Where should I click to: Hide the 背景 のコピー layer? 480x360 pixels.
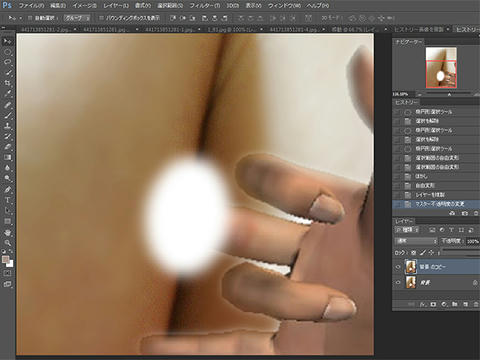tap(398, 267)
